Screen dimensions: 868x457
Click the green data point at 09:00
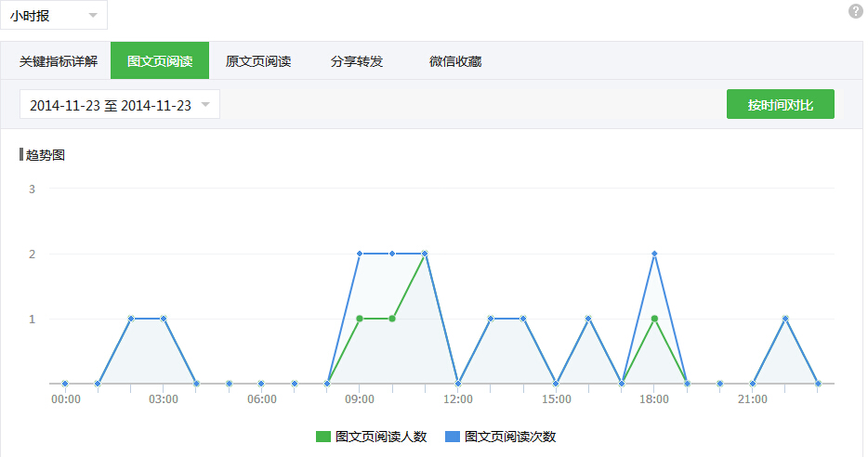[360, 319]
